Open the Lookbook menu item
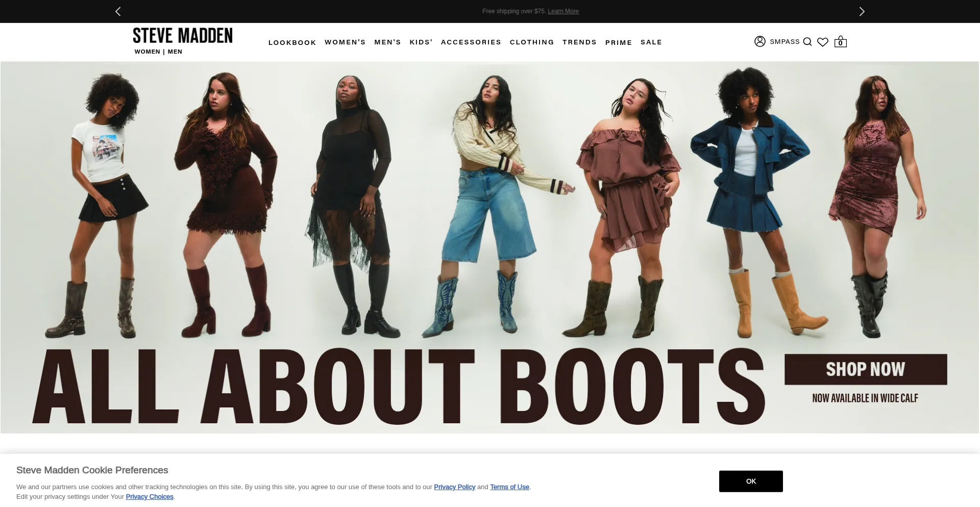980x507 pixels. tap(292, 42)
